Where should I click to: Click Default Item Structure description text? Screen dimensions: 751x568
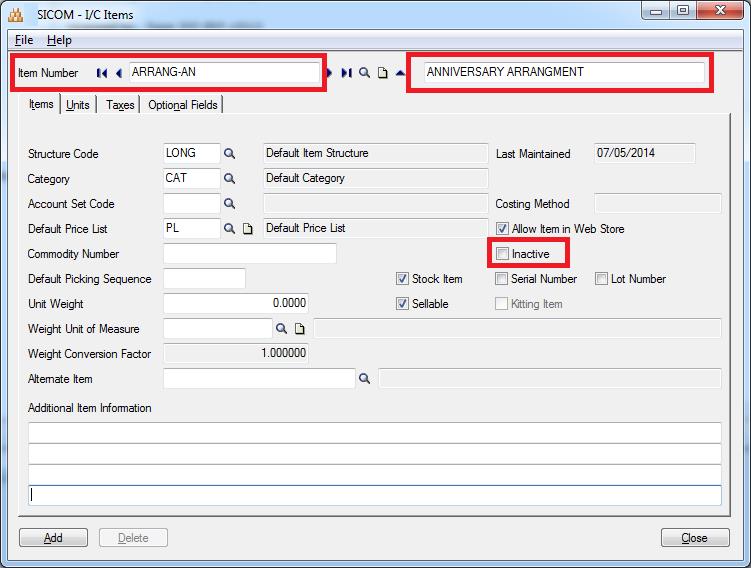317,153
